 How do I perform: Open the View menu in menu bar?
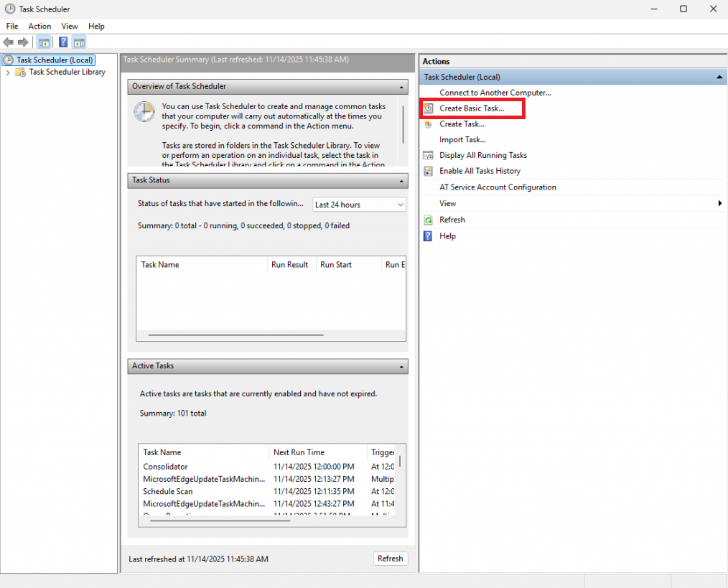point(69,26)
